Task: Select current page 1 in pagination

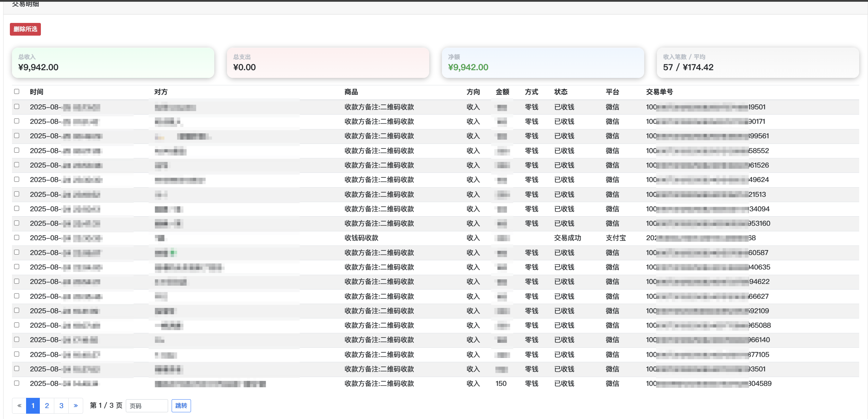Action: (33, 406)
